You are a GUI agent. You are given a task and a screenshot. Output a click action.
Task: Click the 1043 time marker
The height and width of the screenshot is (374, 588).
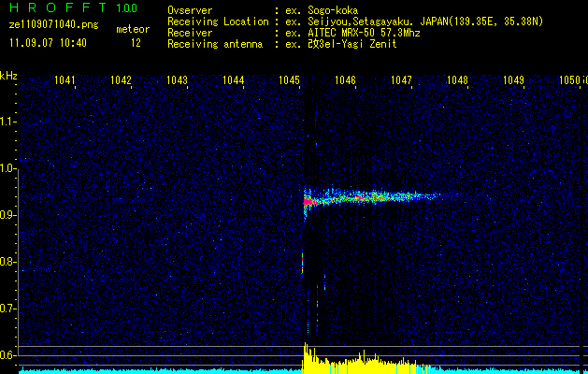[x=177, y=81]
